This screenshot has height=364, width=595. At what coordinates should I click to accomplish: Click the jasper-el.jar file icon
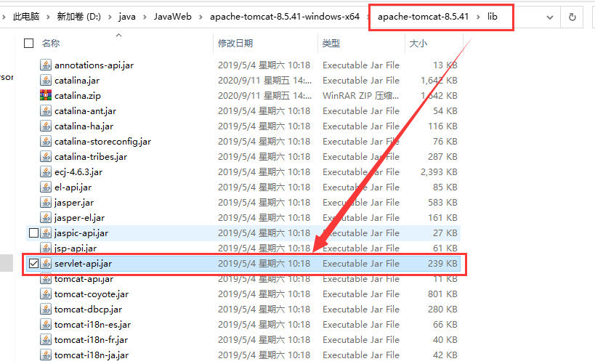pyautogui.click(x=46, y=217)
